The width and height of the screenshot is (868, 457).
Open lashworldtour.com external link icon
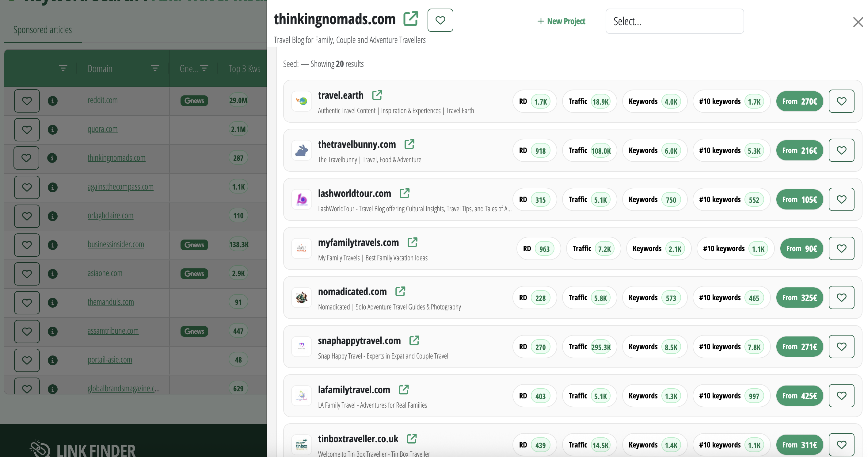click(404, 193)
